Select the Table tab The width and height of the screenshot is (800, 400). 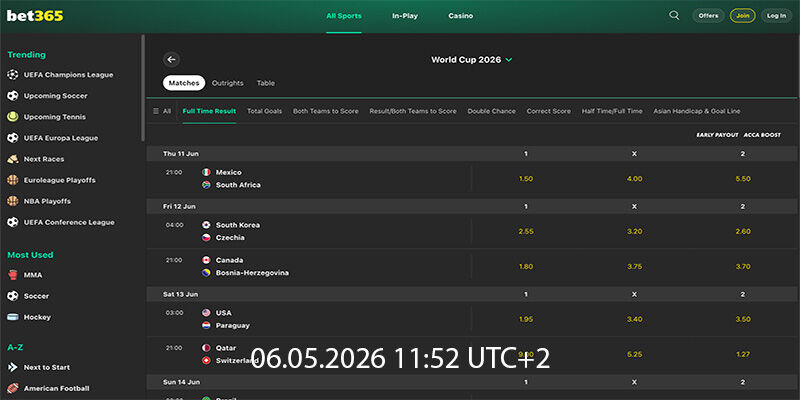(x=266, y=83)
